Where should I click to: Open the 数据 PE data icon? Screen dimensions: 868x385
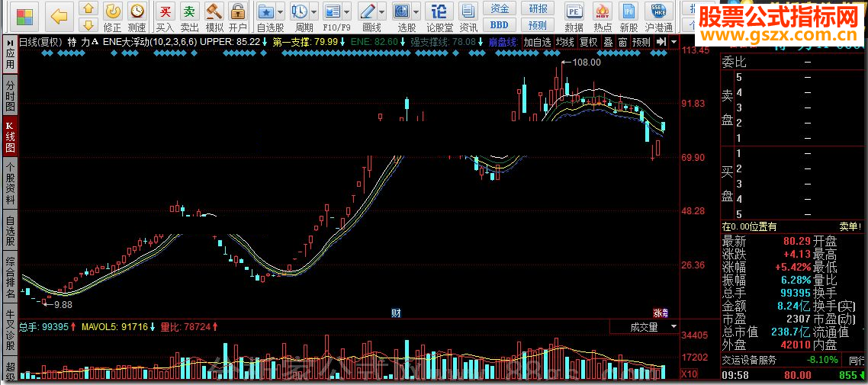(574, 17)
